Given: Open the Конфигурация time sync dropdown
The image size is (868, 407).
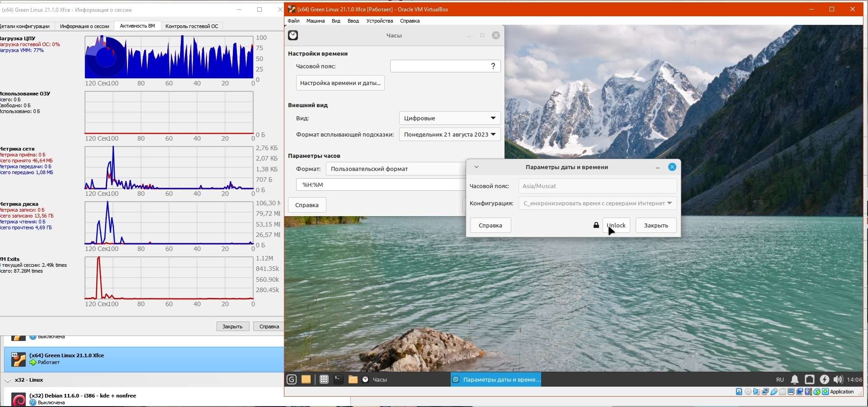Looking at the screenshot, I should [x=597, y=203].
